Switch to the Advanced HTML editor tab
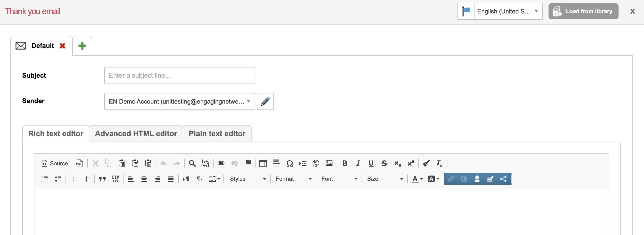Screen dimensions: 644x235 [136, 134]
